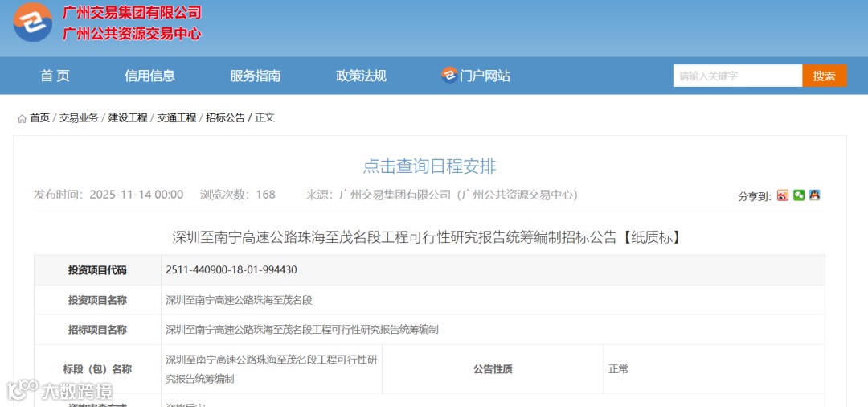Click 广州公共资源交易中心 header text

(132, 34)
